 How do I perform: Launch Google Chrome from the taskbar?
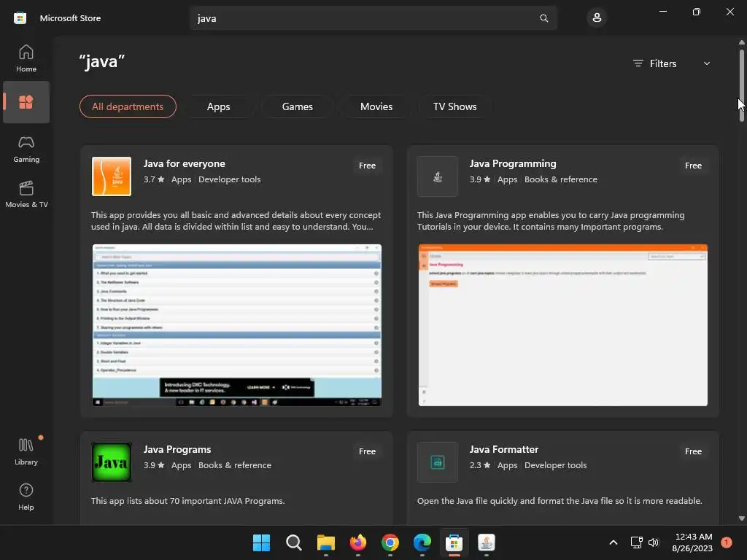[x=390, y=542]
